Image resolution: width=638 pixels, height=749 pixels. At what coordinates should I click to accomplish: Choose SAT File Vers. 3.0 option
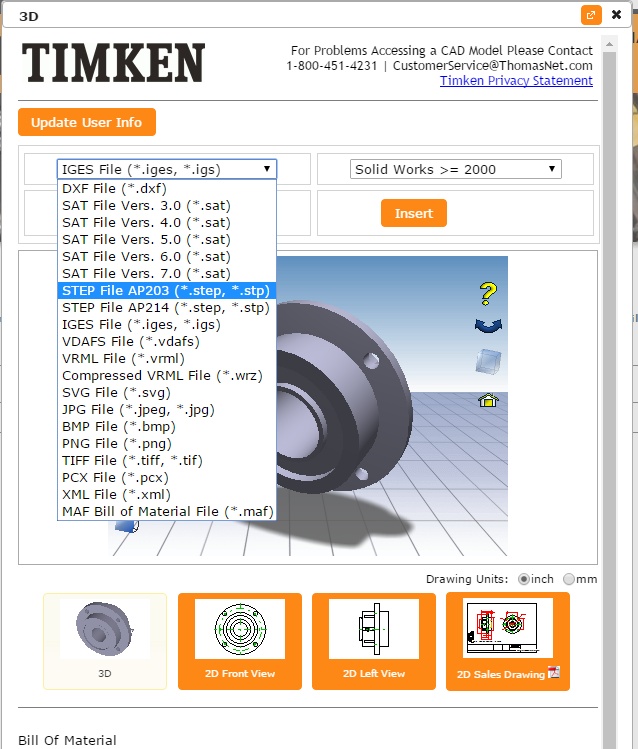(x=167, y=205)
